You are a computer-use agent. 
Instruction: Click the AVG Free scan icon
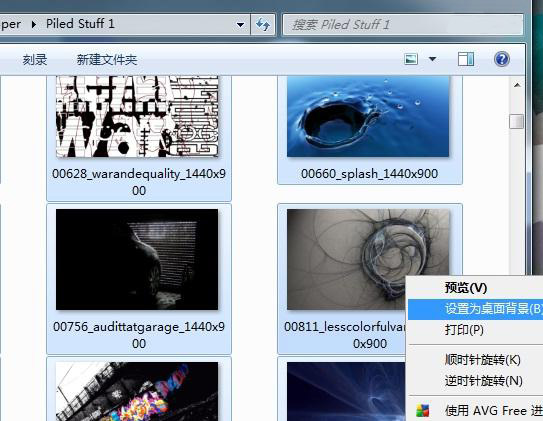[x=422, y=411]
